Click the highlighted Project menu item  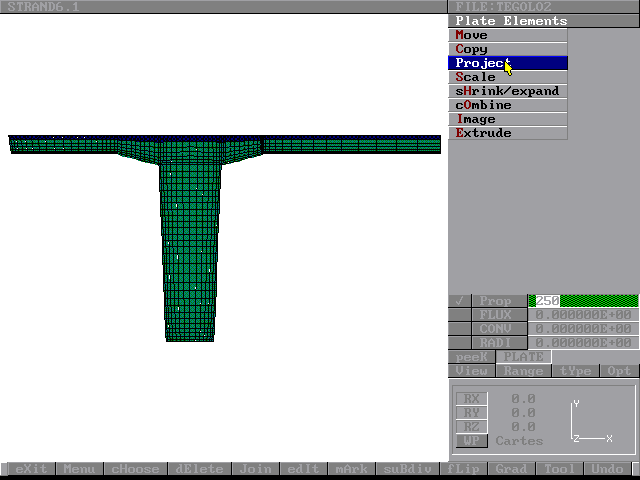(508, 63)
